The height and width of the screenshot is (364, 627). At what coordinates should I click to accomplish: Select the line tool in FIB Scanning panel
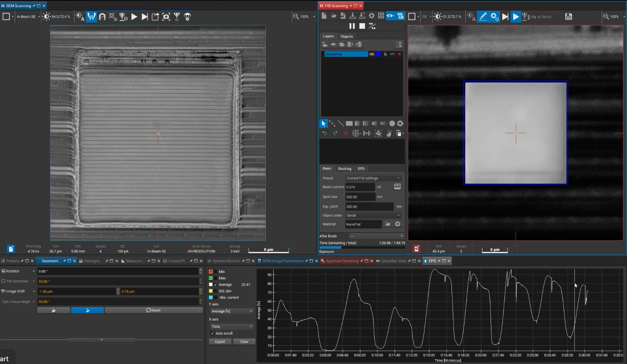click(341, 123)
